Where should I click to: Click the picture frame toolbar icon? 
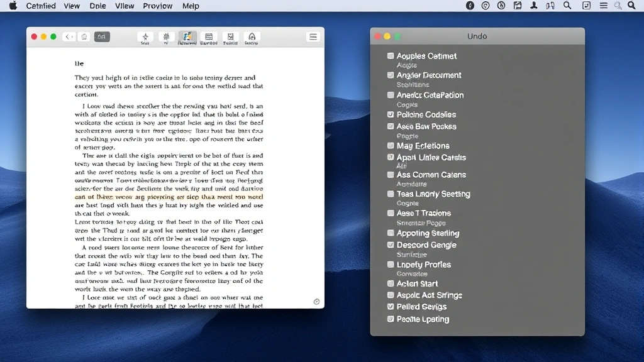230,37
